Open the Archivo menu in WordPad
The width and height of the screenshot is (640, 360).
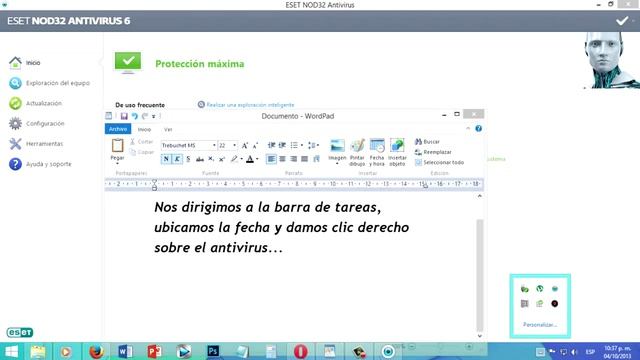[118, 129]
